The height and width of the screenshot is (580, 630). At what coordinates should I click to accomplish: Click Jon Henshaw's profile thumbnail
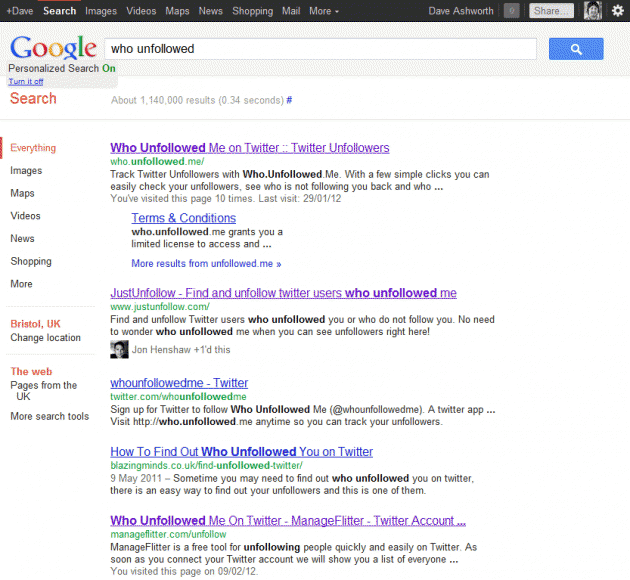pyautogui.click(x=119, y=349)
